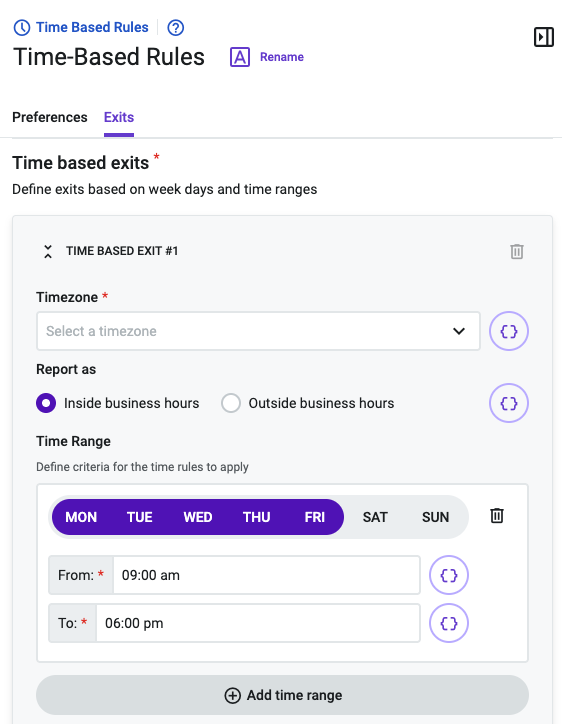Image resolution: width=562 pixels, height=724 pixels.
Task: Switch to the Preferences tab
Action: (49, 117)
